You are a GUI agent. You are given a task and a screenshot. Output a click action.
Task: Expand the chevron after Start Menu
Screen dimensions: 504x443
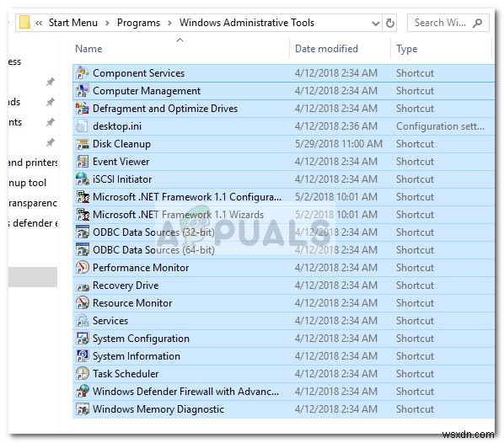click(x=107, y=23)
